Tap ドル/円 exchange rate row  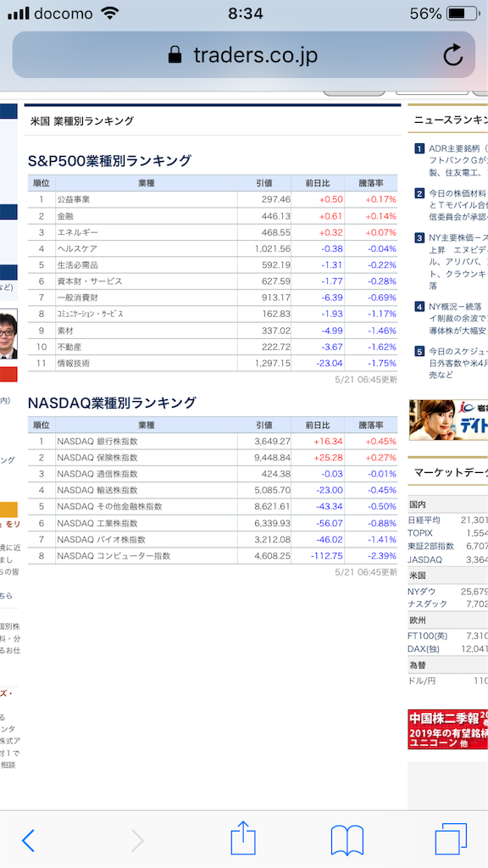[x=447, y=681]
